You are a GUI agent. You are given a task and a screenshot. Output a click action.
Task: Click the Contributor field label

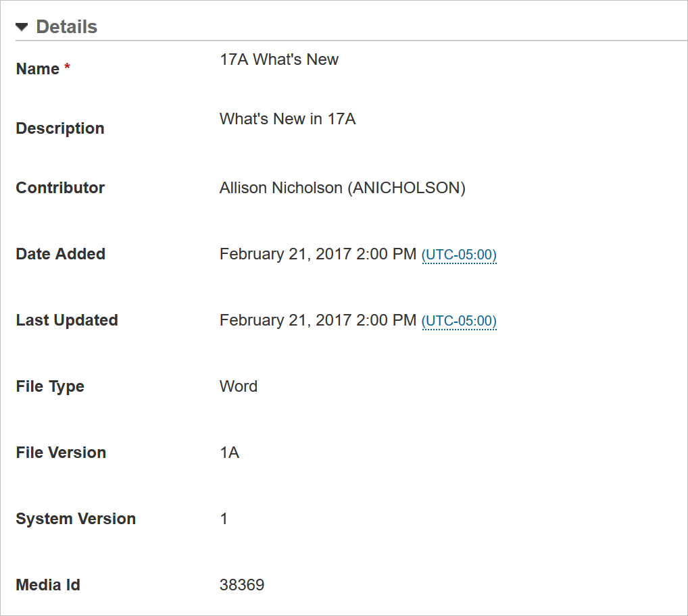pyautogui.click(x=60, y=188)
